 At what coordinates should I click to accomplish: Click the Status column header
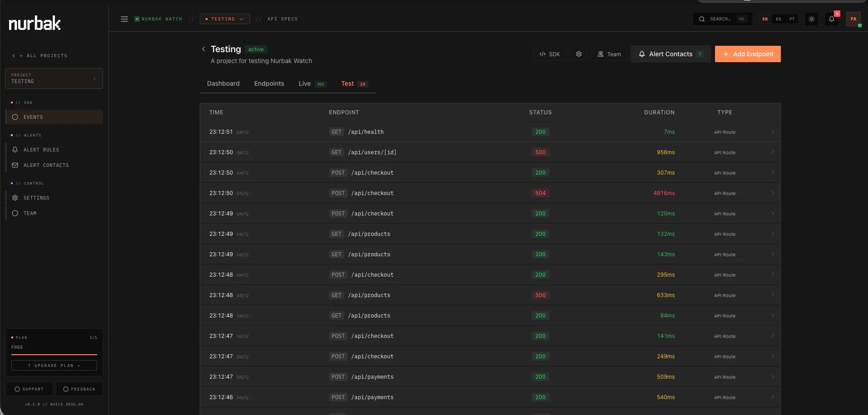click(540, 112)
